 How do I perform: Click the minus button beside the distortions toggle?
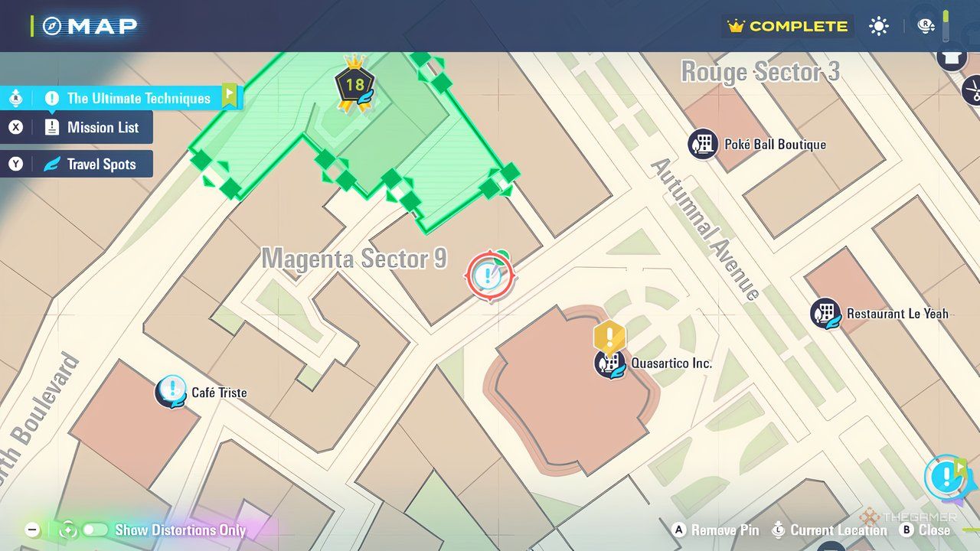coord(32,530)
